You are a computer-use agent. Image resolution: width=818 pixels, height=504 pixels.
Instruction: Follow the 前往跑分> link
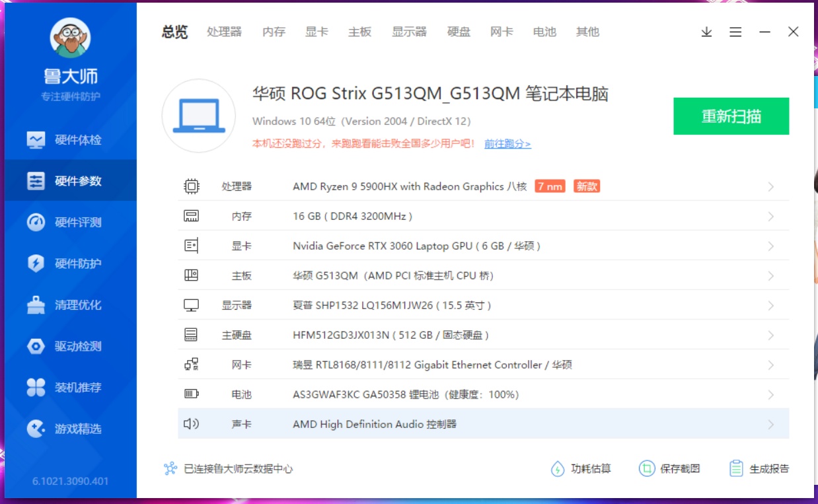[x=507, y=143]
